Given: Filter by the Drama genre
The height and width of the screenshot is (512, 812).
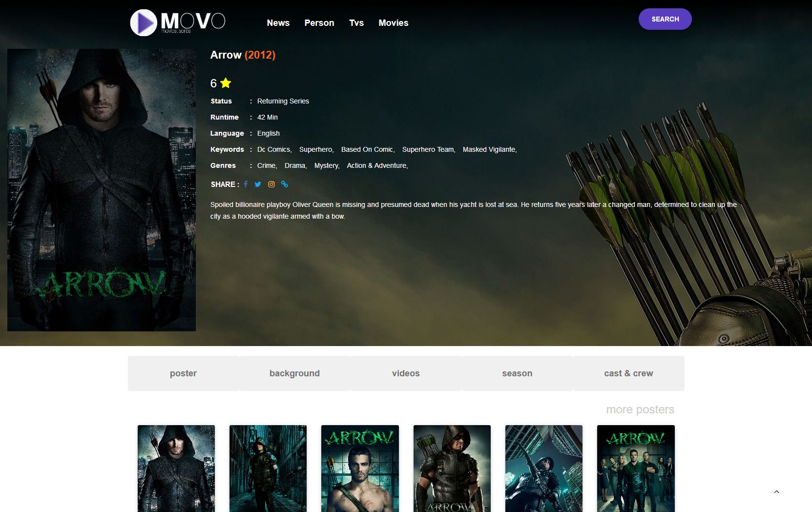Looking at the screenshot, I should click(x=296, y=165).
